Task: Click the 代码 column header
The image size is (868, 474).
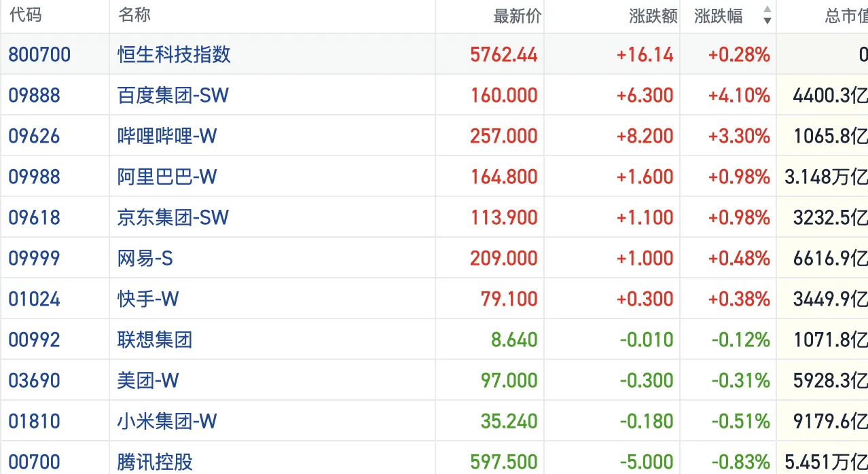Action: (26, 16)
